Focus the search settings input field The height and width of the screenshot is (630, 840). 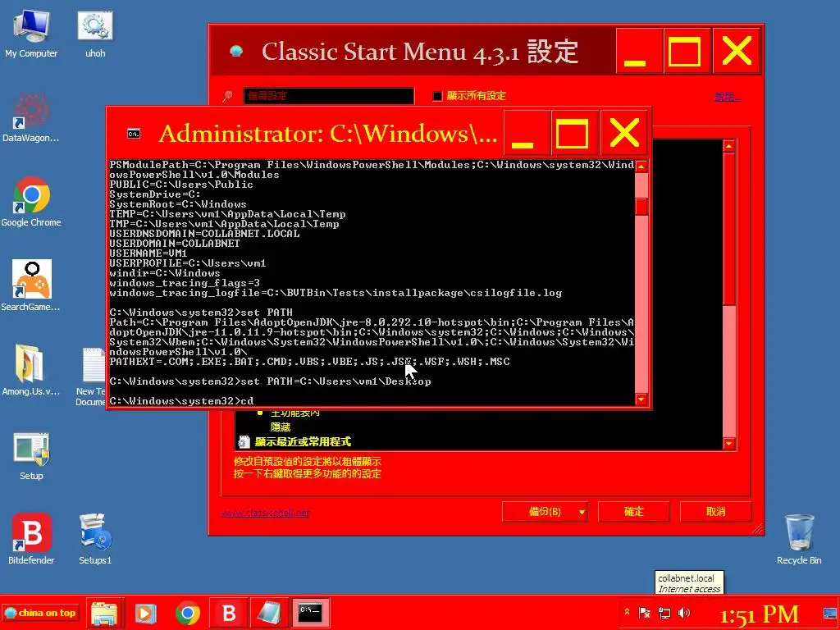click(328, 96)
